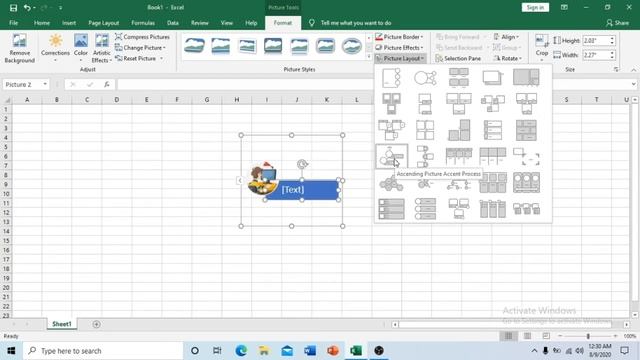This screenshot has width=640, height=360.
Task: Click the Height input field
Action: coord(596,40)
